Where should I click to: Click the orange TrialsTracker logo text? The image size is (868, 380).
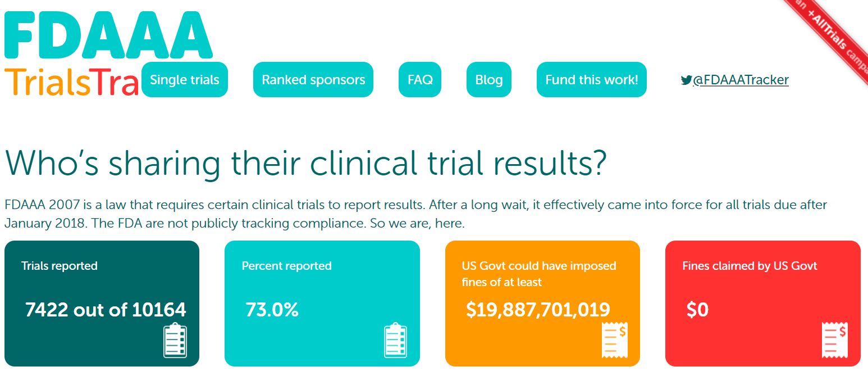pos(72,83)
